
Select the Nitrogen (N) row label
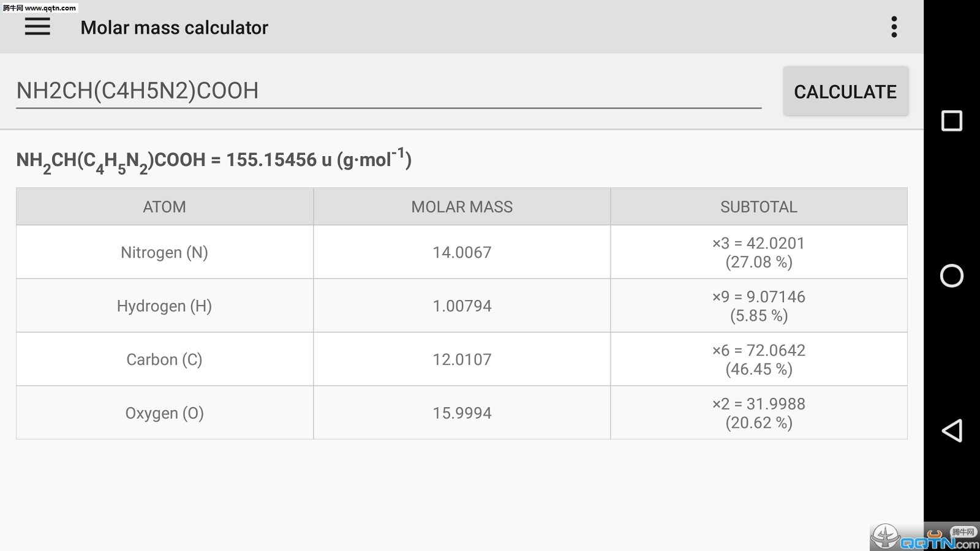coord(164,252)
